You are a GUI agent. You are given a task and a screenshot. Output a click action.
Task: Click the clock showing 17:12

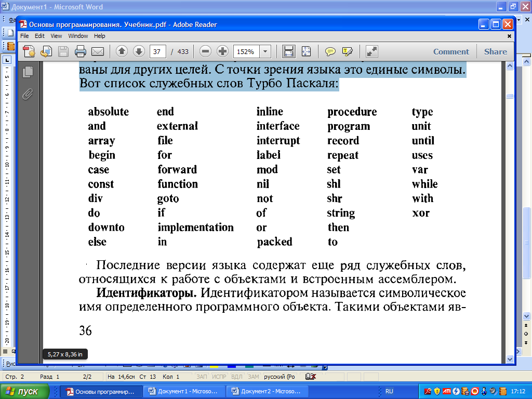[518, 391]
